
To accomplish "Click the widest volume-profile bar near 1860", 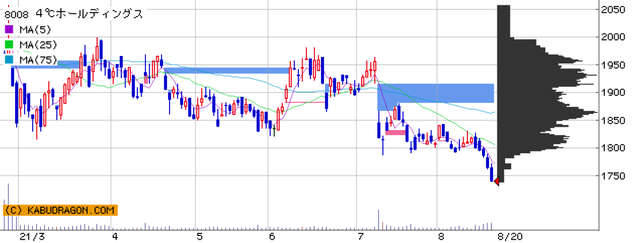I will coord(547,112).
